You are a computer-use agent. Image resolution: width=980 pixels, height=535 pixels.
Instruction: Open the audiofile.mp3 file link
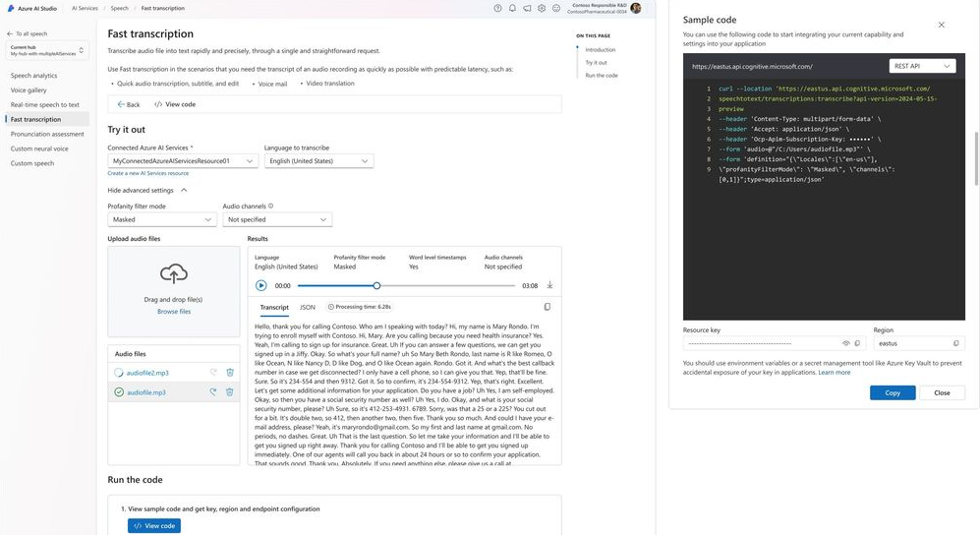[x=146, y=392]
